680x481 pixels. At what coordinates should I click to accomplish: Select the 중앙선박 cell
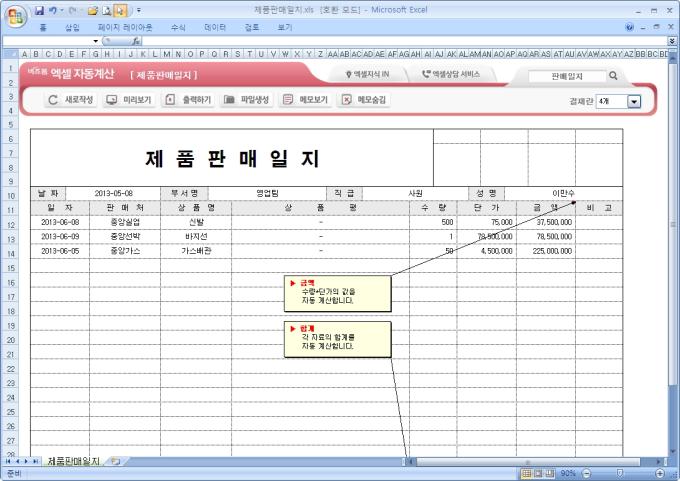(125, 236)
